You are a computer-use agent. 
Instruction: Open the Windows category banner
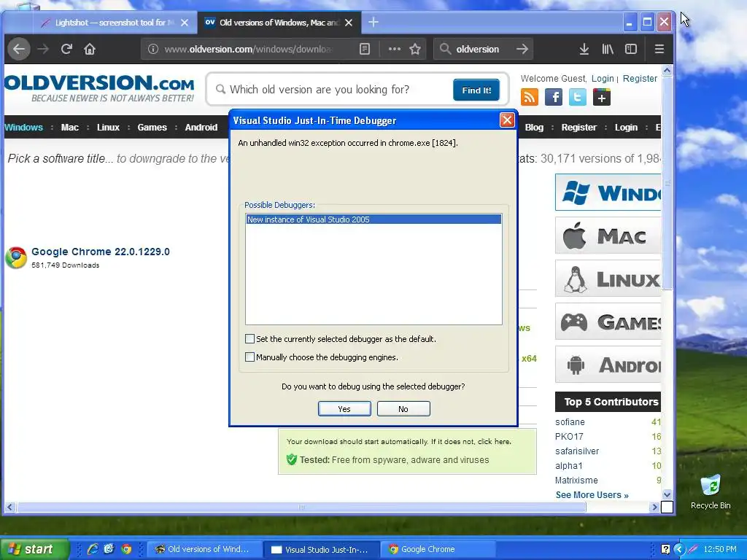608,192
